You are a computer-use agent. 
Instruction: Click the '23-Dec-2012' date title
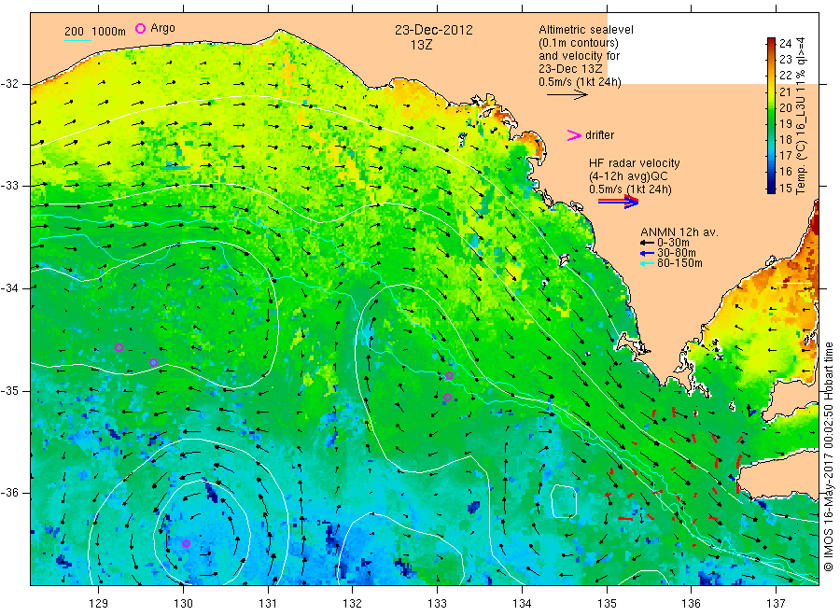[x=434, y=30]
